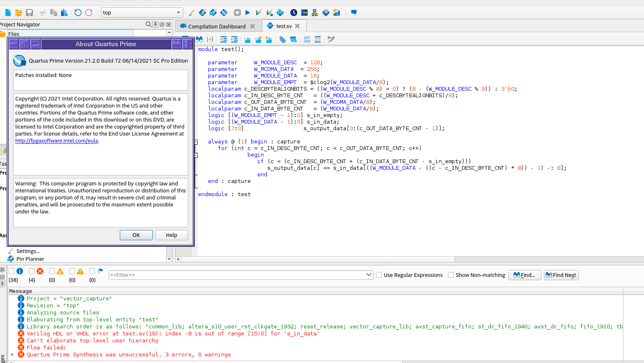This screenshot has width=644, height=363.
Task: Expand the Quartus Prime Synthesis unsuccessful message
Action: click(12, 354)
